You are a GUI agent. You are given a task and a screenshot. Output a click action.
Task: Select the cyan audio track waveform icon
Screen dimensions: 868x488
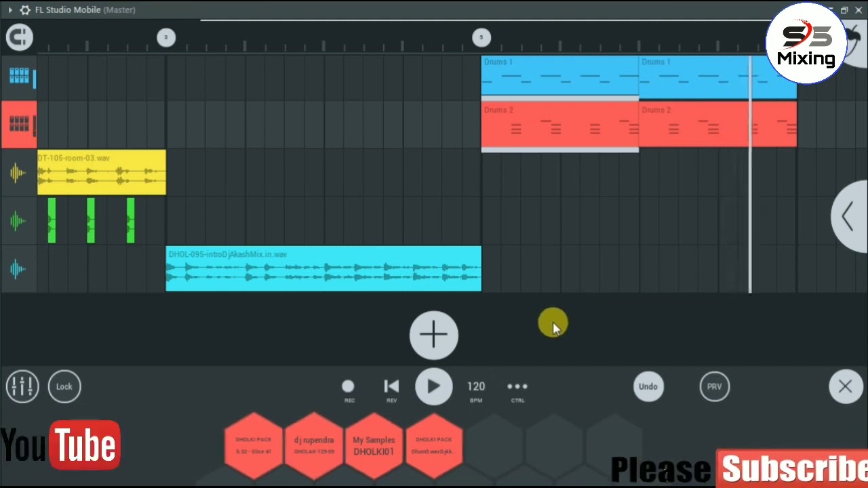(x=18, y=269)
